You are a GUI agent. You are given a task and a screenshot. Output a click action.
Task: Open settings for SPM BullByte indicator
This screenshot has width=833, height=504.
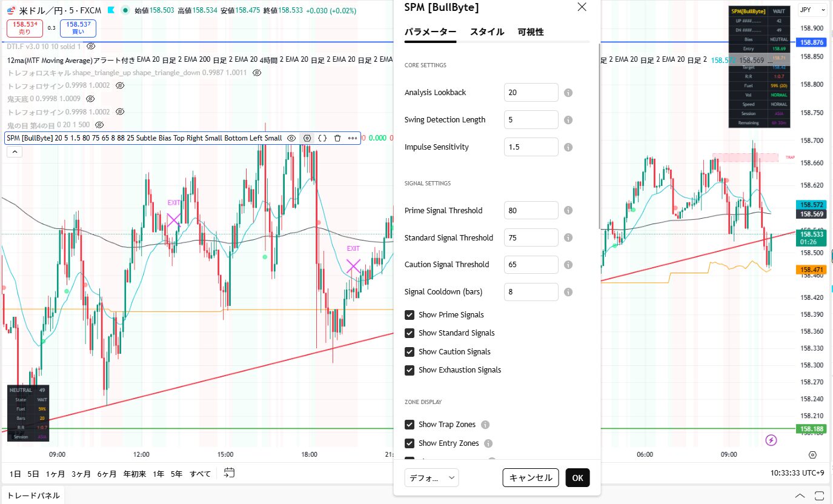(307, 138)
